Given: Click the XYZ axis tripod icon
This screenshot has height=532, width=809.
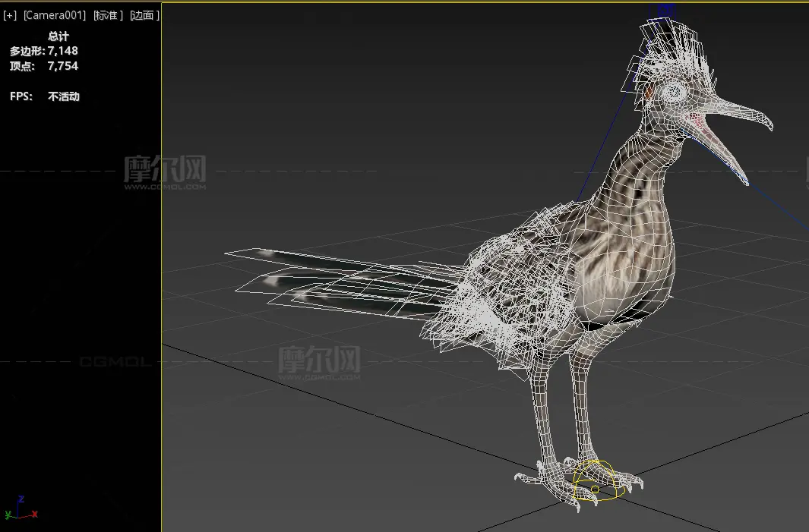Looking at the screenshot, I should pyautogui.click(x=21, y=508).
